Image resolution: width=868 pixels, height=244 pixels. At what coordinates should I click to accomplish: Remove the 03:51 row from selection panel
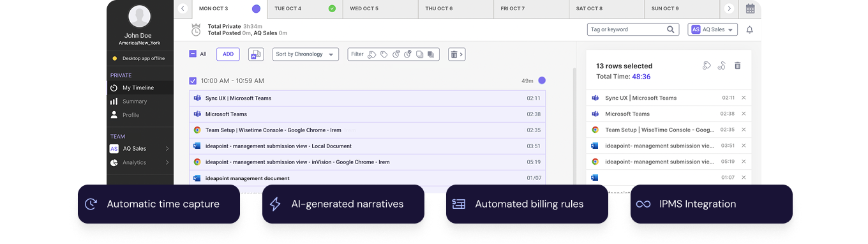point(744,146)
